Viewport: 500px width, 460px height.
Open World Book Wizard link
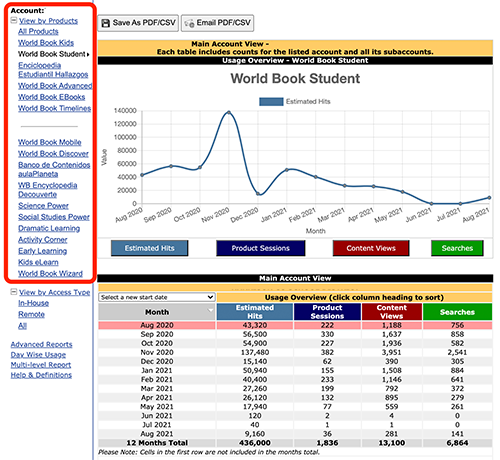tap(50, 274)
